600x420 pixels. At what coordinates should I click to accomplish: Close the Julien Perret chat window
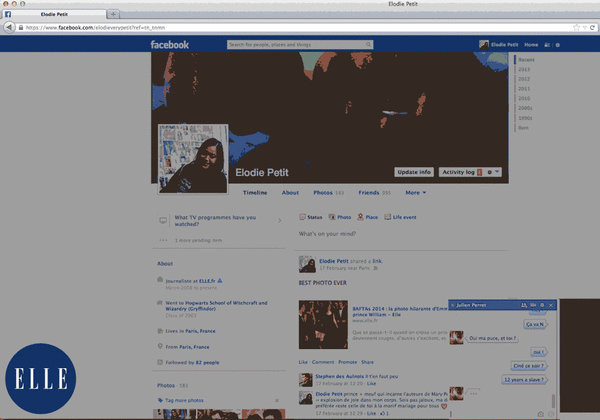point(550,304)
